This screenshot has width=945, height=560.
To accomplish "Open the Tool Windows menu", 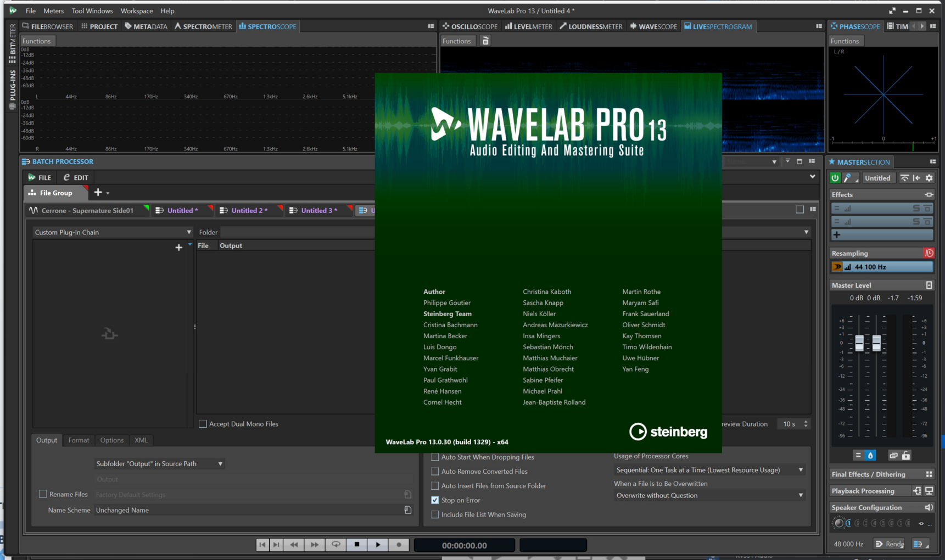I will [92, 11].
